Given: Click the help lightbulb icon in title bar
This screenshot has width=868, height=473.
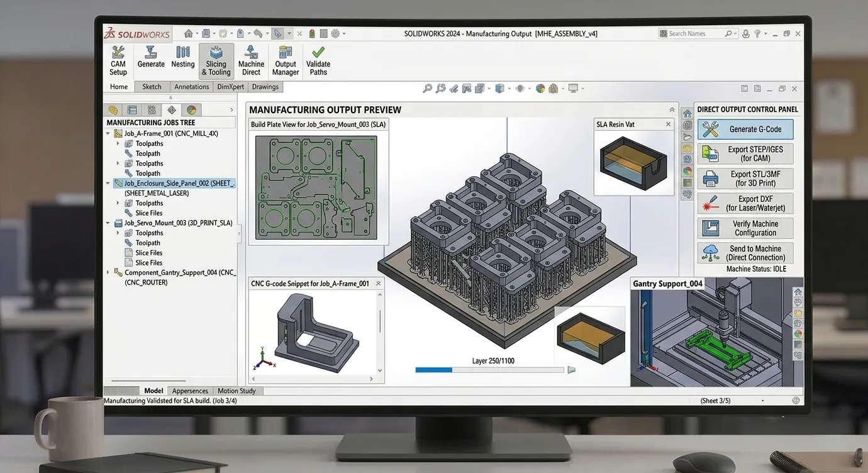Looking at the screenshot, I should point(757,33).
